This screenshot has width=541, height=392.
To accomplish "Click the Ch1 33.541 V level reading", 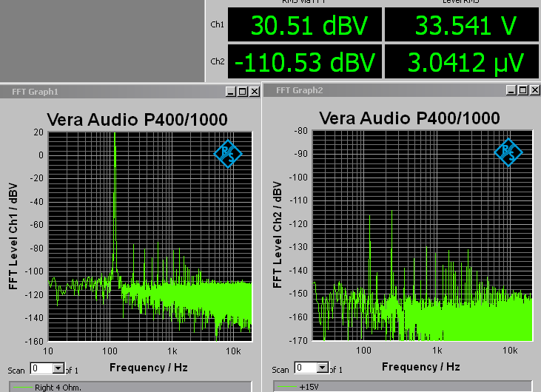I will tap(462, 25).
